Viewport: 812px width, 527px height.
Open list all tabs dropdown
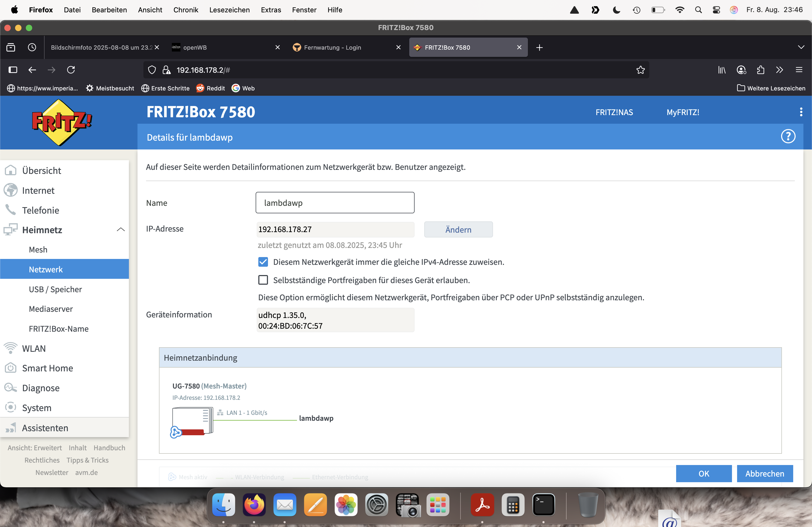(x=801, y=47)
